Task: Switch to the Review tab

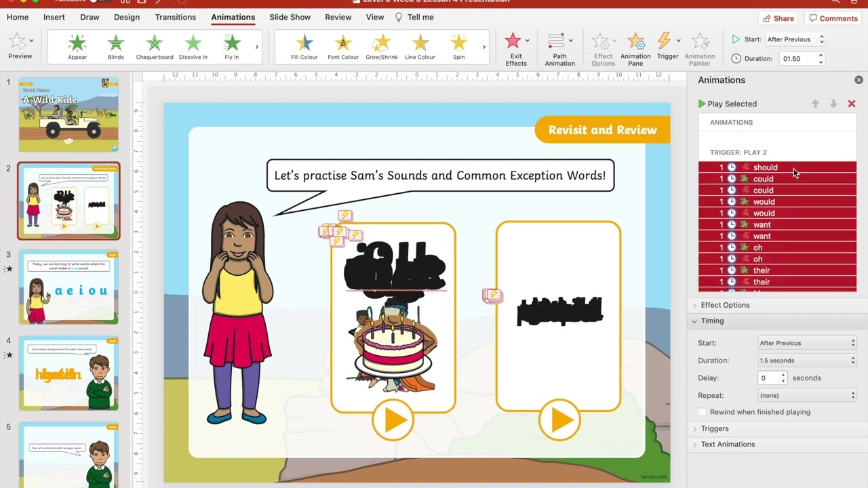Action: point(338,17)
